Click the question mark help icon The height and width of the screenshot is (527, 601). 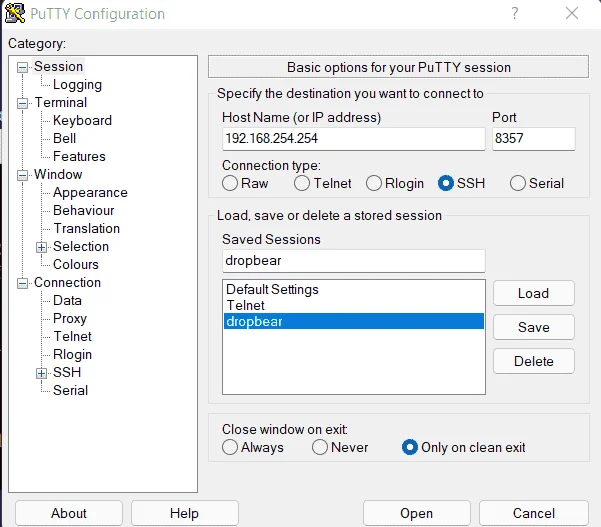coord(515,13)
